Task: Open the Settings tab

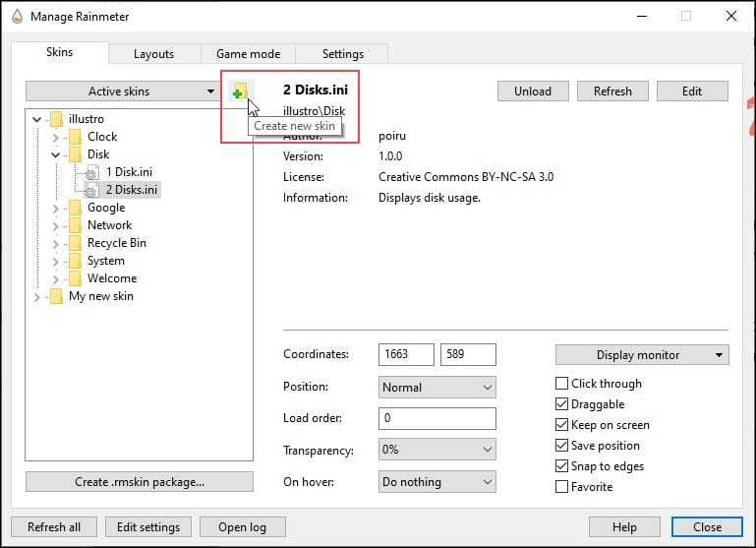Action: 343,54
